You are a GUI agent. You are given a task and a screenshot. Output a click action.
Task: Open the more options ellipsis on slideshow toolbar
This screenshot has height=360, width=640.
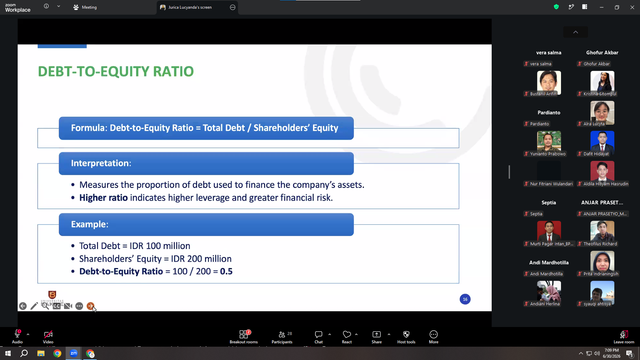pyautogui.click(x=79, y=306)
